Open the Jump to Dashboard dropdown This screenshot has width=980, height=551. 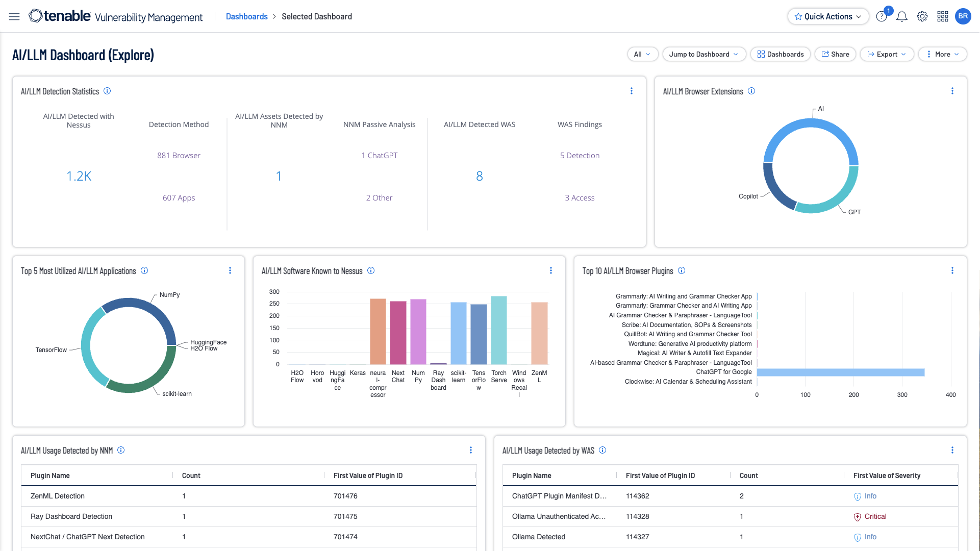tap(703, 55)
